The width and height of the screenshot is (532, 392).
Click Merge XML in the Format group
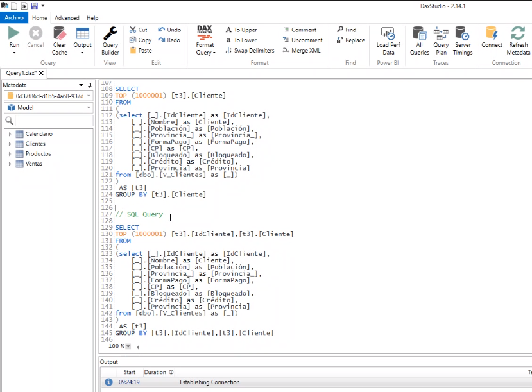click(x=302, y=51)
